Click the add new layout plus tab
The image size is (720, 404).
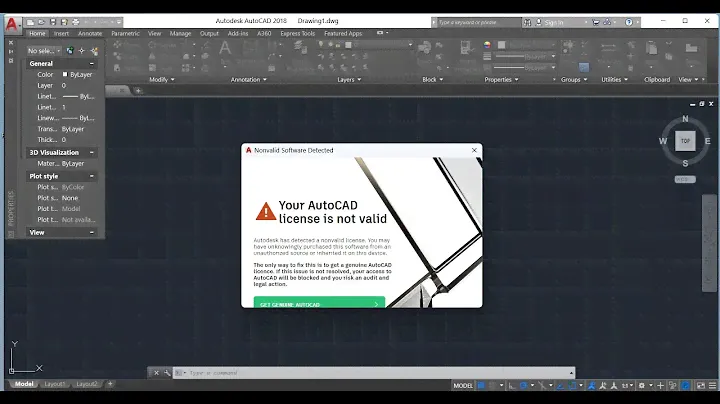click(x=110, y=384)
